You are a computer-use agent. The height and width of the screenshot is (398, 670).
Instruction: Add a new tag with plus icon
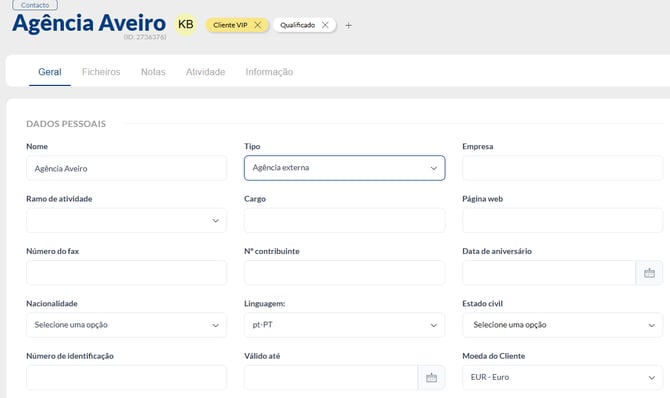(x=349, y=26)
